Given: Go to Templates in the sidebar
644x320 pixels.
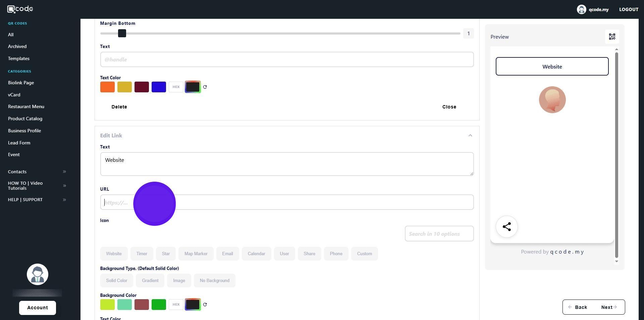Looking at the screenshot, I should (19, 58).
